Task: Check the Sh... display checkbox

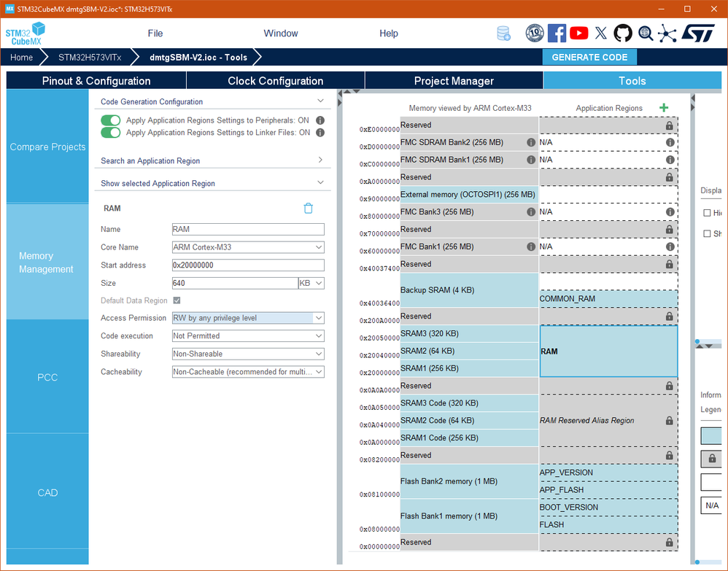Action: pos(707,233)
